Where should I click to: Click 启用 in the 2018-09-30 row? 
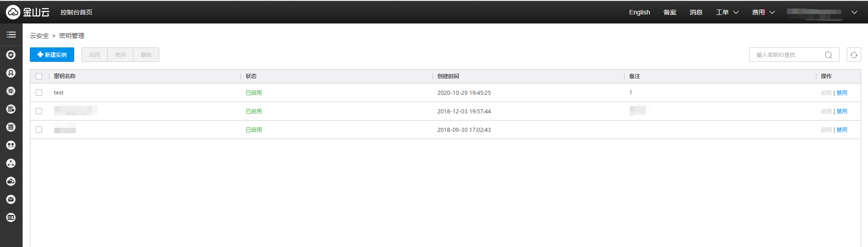pyautogui.click(x=826, y=130)
